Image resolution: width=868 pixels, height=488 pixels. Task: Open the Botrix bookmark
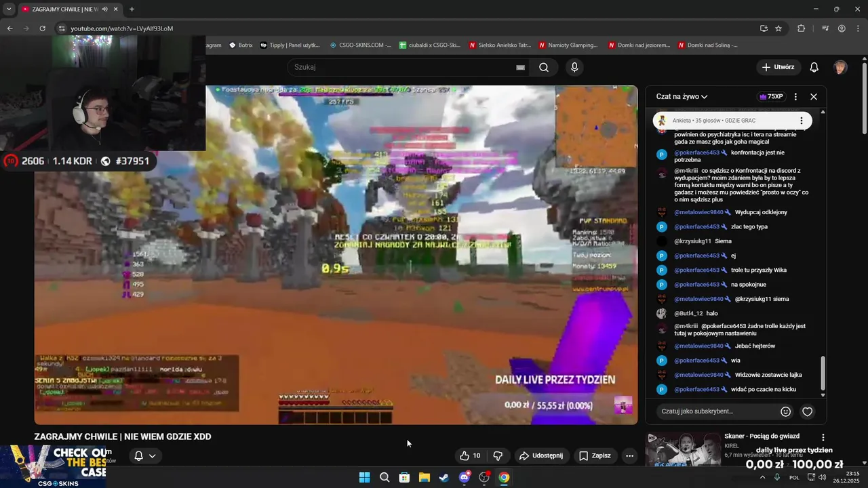pyautogui.click(x=241, y=45)
